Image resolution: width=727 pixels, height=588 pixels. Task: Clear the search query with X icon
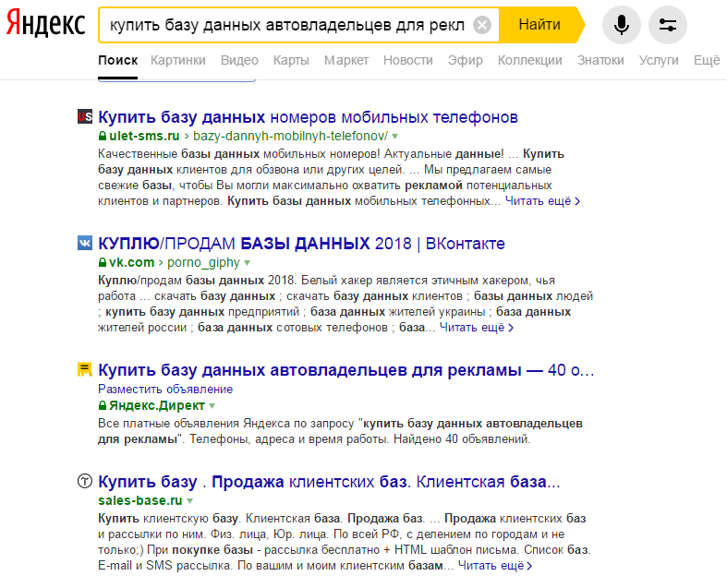[482, 25]
